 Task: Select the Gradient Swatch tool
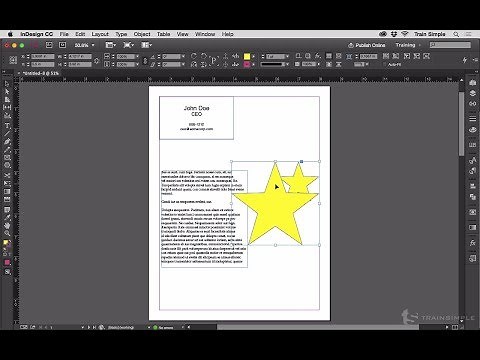pos(7,192)
